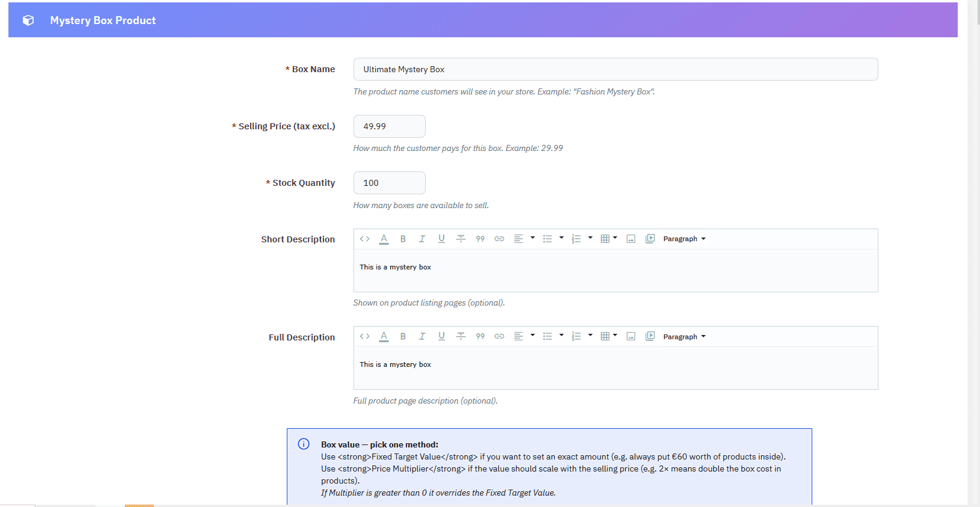Insert media in Full Description toolbar
The image size is (980, 507).
pyautogui.click(x=650, y=336)
